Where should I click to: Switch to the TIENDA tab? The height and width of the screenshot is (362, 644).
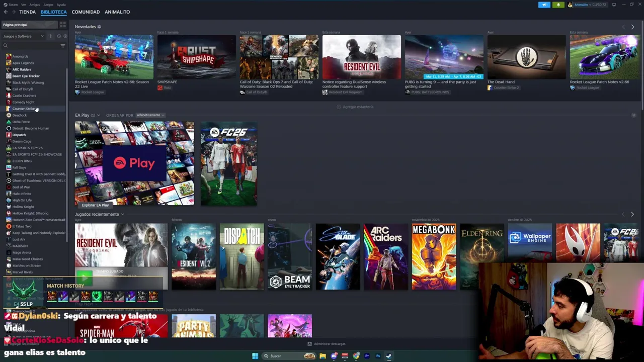pos(28,12)
